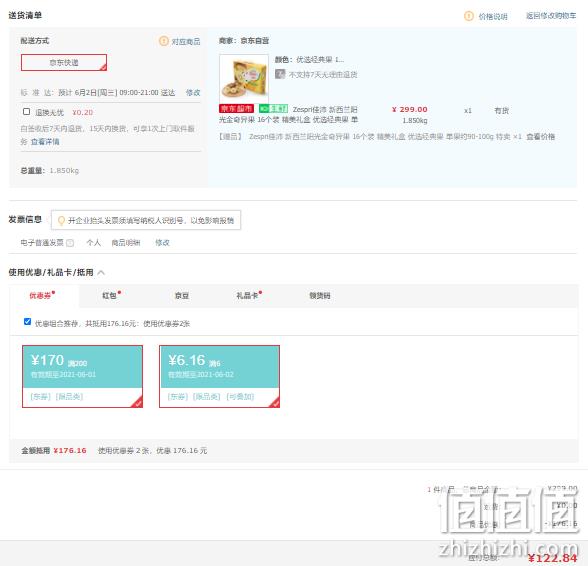The height and width of the screenshot is (566, 588).
Task: Click the 京东超市 red badge
Action: [x=236, y=109]
